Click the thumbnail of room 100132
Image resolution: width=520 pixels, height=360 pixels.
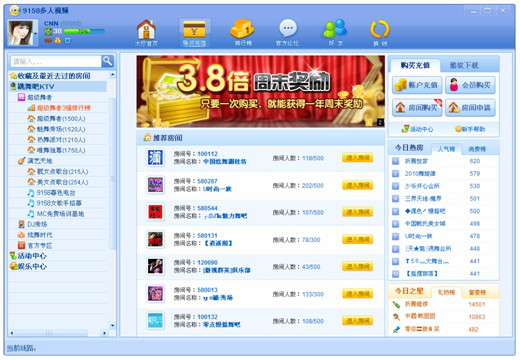155,321
